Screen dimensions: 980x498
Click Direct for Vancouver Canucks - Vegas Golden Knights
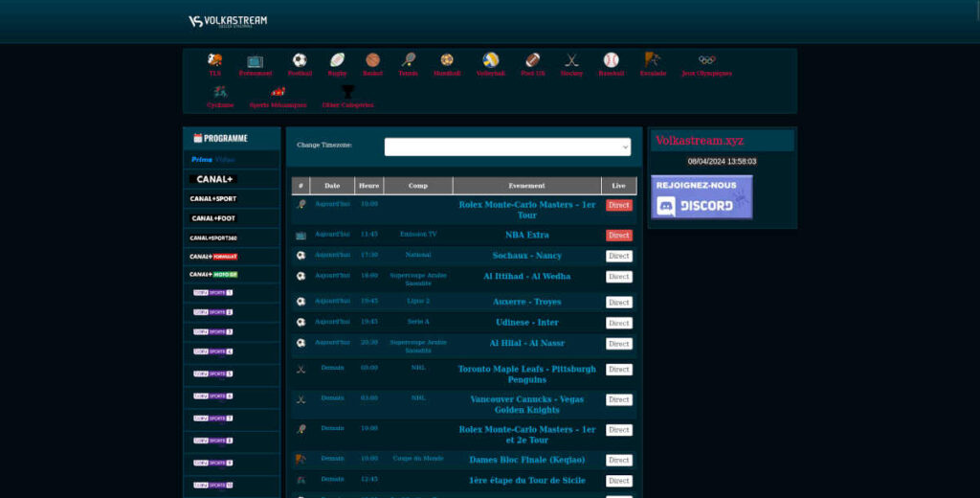(x=619, y=399)
